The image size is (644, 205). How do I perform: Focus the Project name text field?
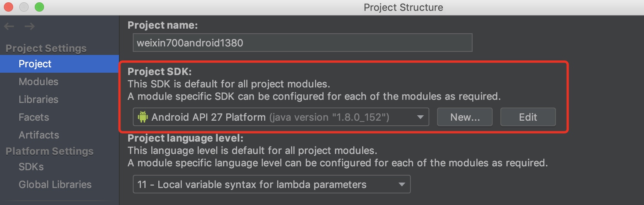click(303, 43)
